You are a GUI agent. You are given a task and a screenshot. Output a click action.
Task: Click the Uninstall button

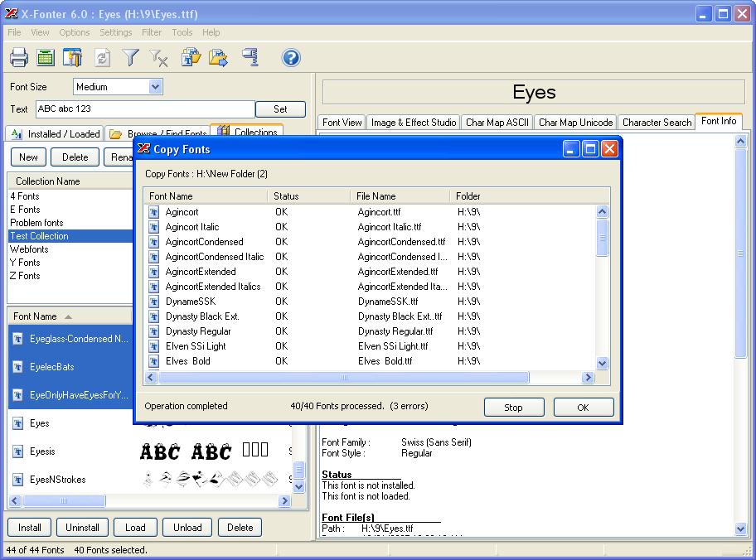point(82,527)
